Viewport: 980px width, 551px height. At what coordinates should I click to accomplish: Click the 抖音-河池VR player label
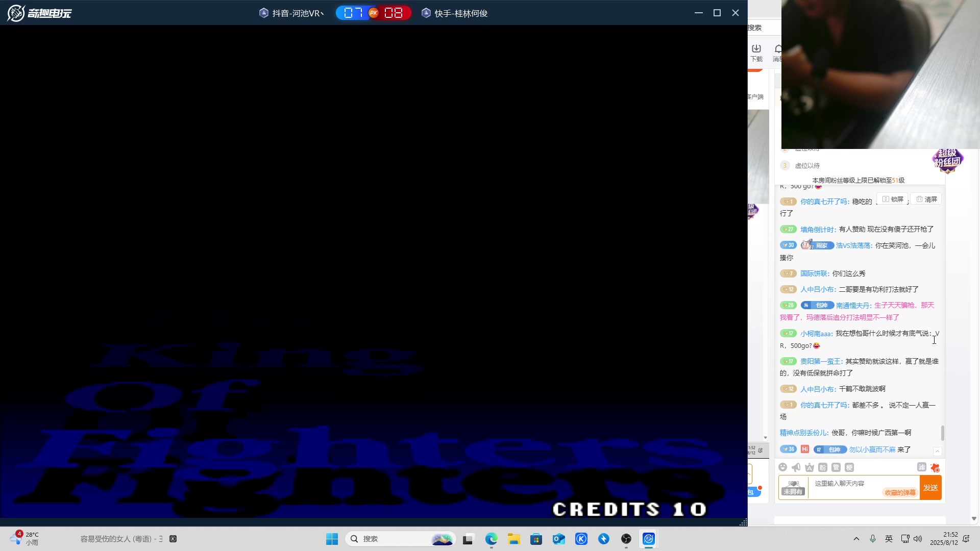point(292,13)
